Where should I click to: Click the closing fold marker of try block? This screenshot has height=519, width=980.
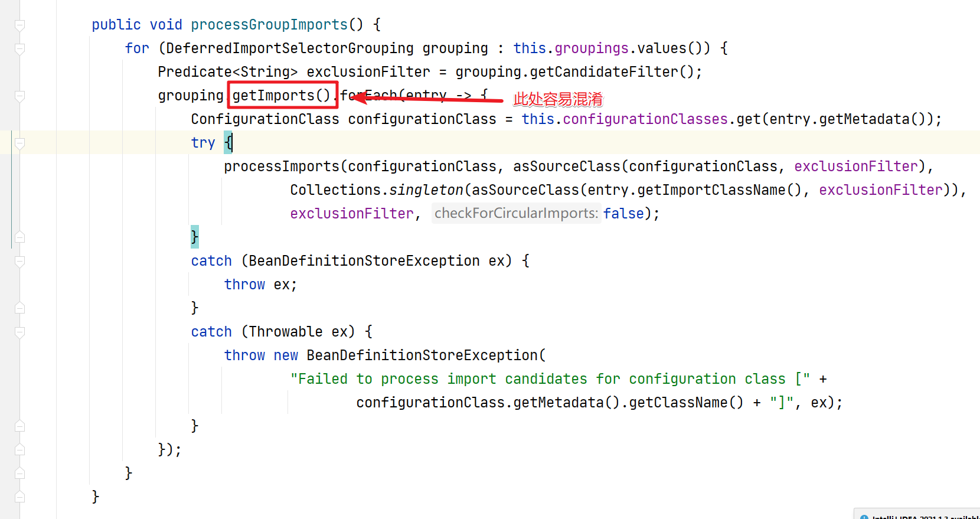tap(19, 237)
